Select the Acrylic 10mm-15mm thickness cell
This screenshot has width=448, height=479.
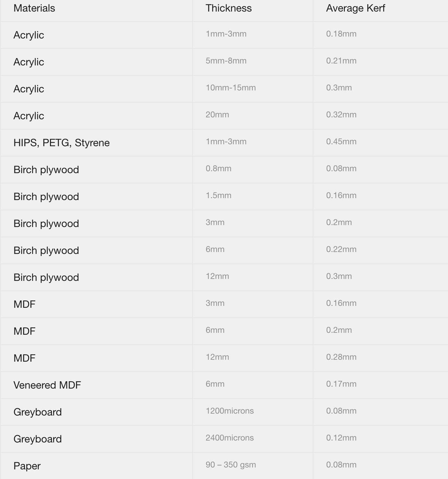pyautogui.click(x=231, y=88)
